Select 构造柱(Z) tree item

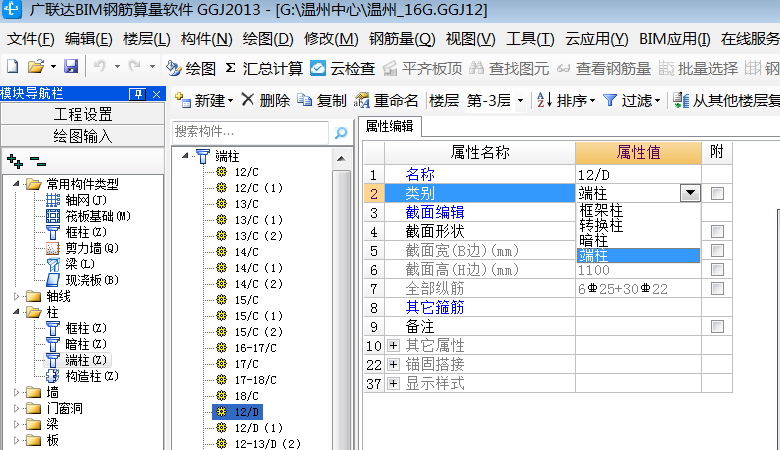click(82, 376)
